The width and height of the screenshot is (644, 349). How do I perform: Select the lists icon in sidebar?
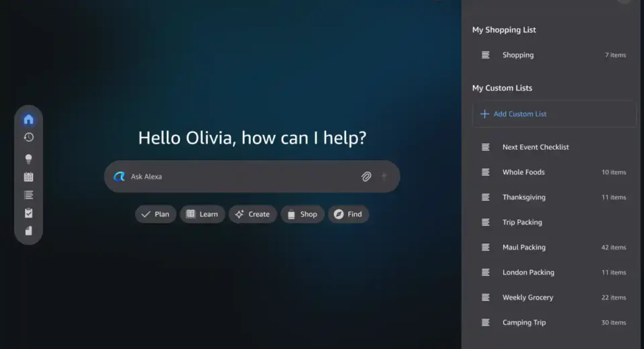[28, 195]
